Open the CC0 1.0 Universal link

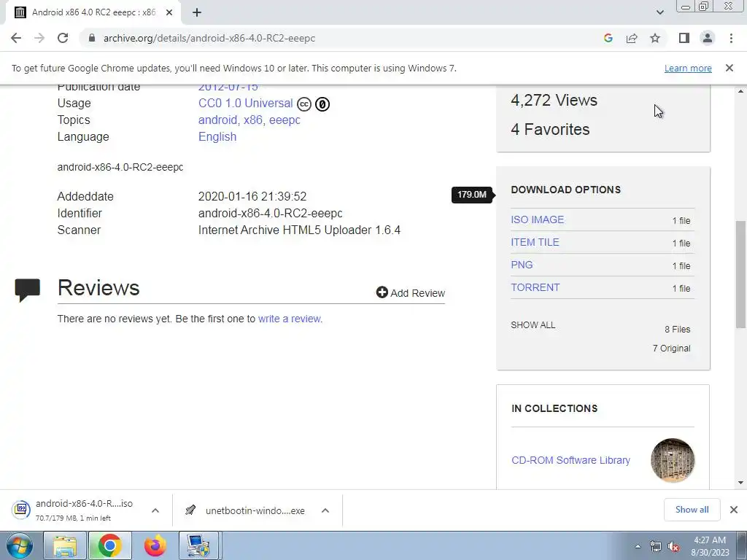tap(245, 104)
